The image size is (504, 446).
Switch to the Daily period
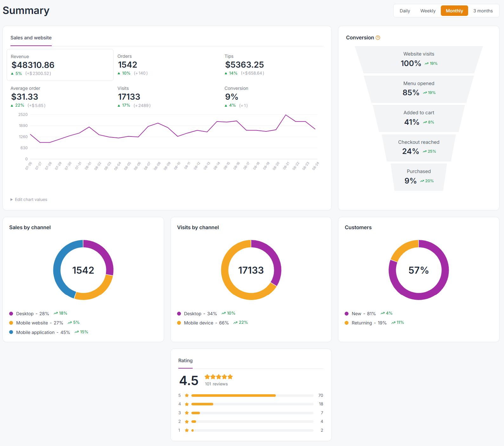point(405,11)
